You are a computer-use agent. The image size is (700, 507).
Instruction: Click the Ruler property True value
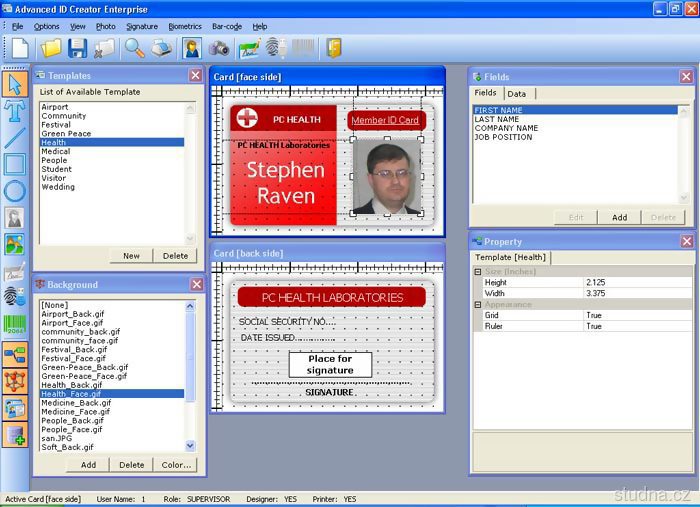(x=636, y=326)
